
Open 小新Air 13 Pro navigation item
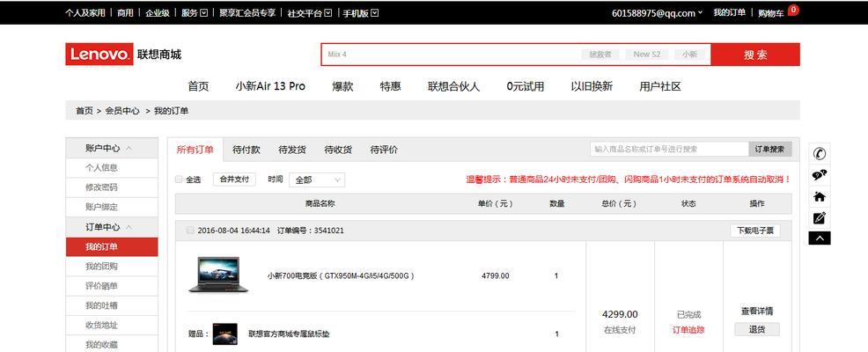(270, 86)
